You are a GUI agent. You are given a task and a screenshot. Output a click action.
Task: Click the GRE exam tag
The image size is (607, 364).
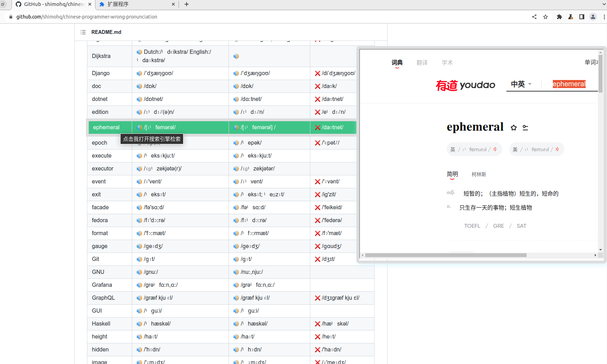(498, 226)
